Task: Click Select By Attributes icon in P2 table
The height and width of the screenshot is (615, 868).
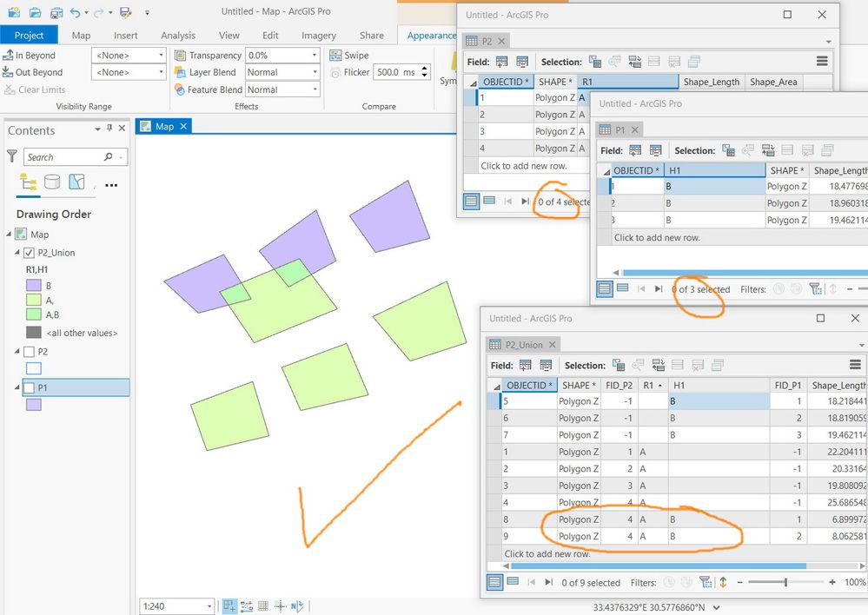Action: (x=595, y=62)
